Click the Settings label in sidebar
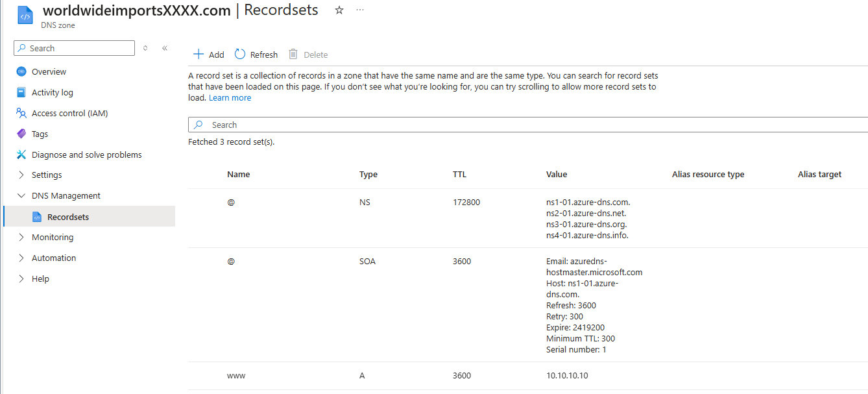868x394 pixels. (x=47, y=175)
